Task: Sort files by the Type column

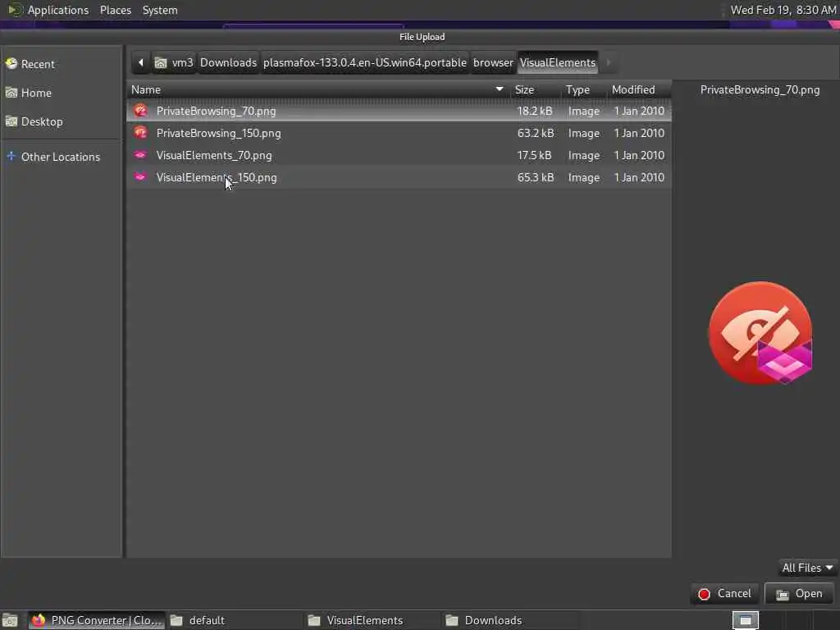Action: 584,89
